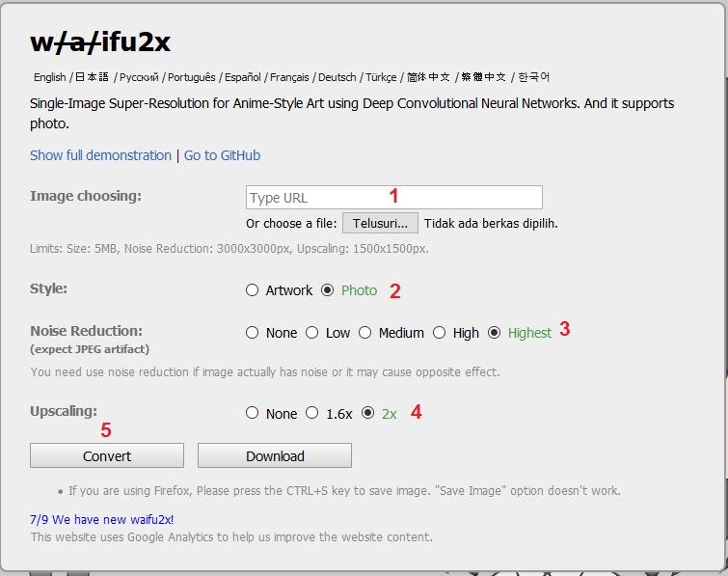The image size is (728, 576).
Task: Set Upscaling to 2x
Action: pos(367,413)
